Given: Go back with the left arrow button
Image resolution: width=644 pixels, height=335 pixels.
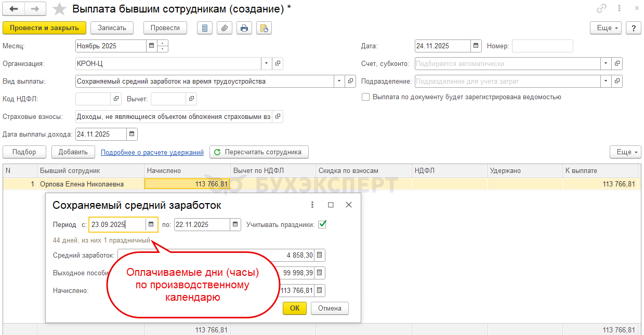Looking at the screenshot, I should click(x=14, y=9).
